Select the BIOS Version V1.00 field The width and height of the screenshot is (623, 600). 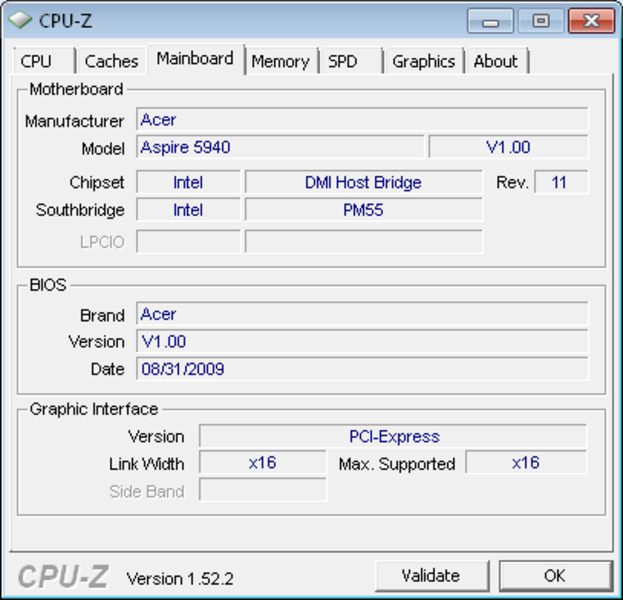[362, 341]
